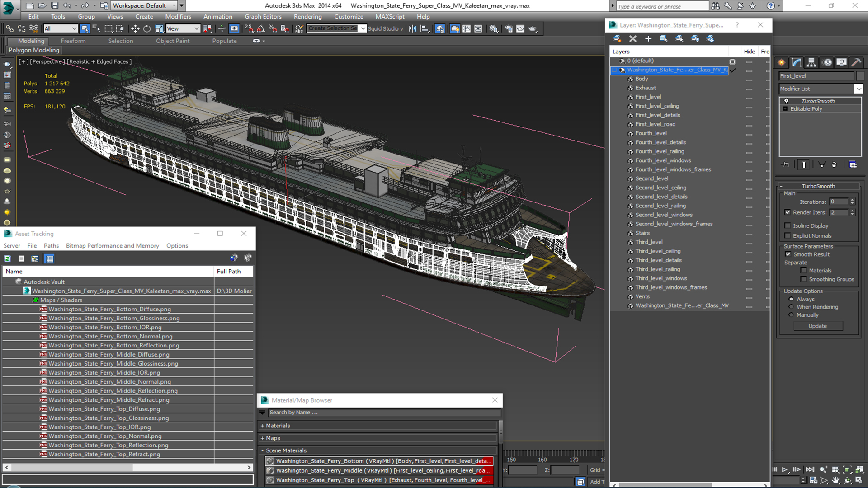
Task: Click Refresh icon in Asset Tracking
Action: 7,258
